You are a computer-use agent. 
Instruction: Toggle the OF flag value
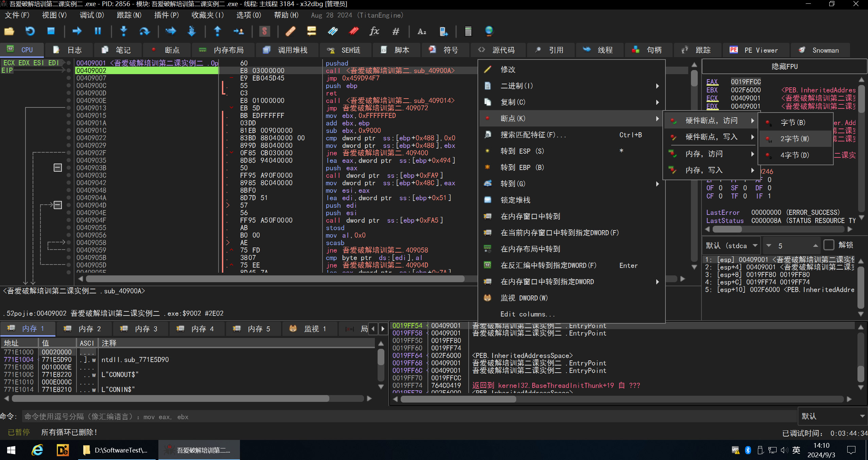click(x=720, y=188)
